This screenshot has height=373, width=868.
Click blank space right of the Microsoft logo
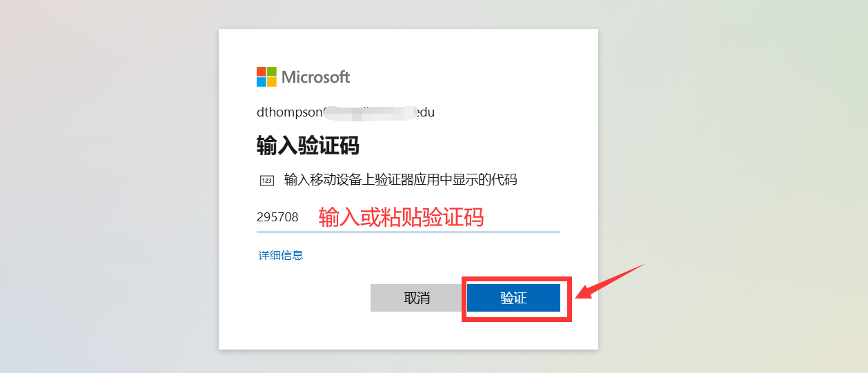[x=469, y=77]
